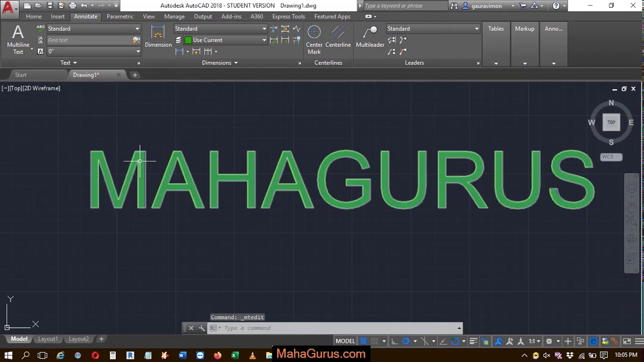Viewport: 644px width, 362px height.
Task: Click the Customize wrench icon in command line
Action: pos(202,328)
